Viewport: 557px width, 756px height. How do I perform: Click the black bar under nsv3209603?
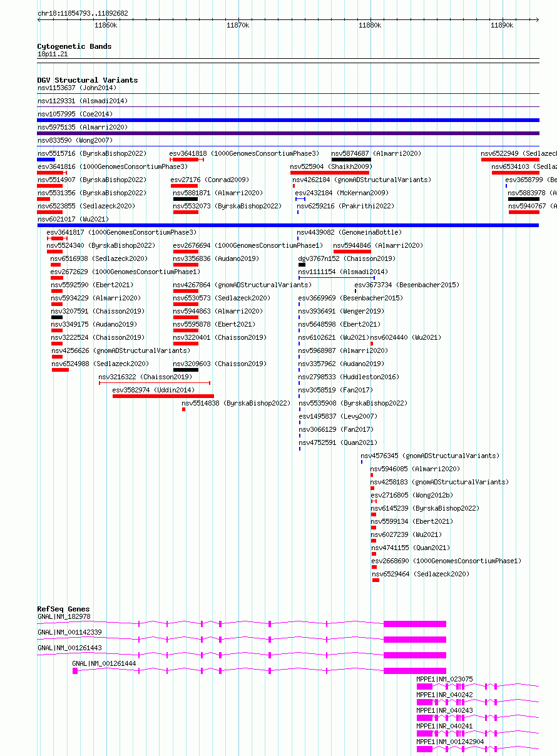tap(186, 370)
